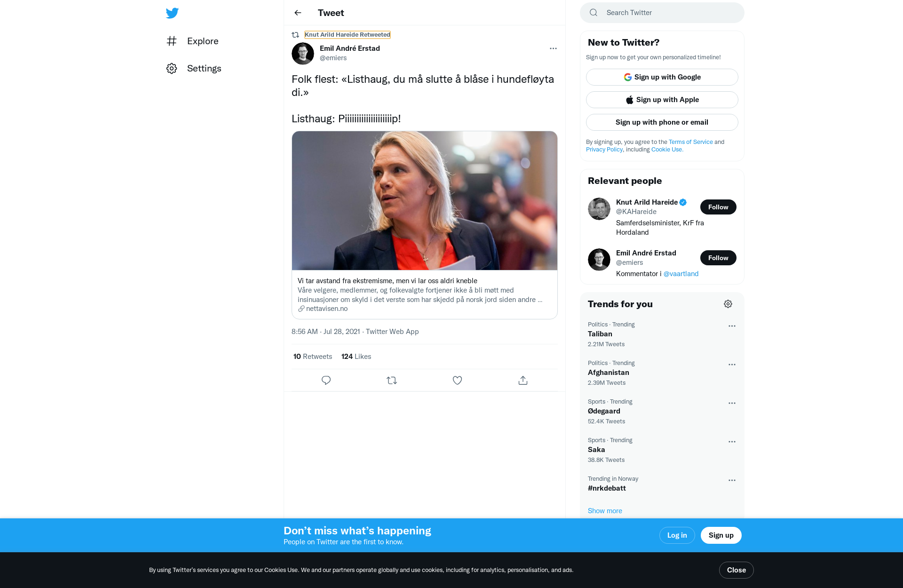Click the back arrow beside Tweet
The width and height of the screenshot is (903, 588).
pos(298,13)
